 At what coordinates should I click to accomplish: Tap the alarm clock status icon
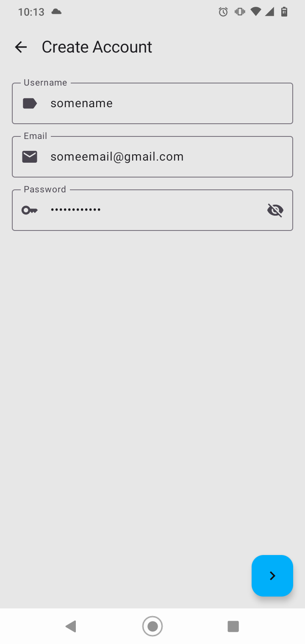pyautogui.click(x=223, y=12)
